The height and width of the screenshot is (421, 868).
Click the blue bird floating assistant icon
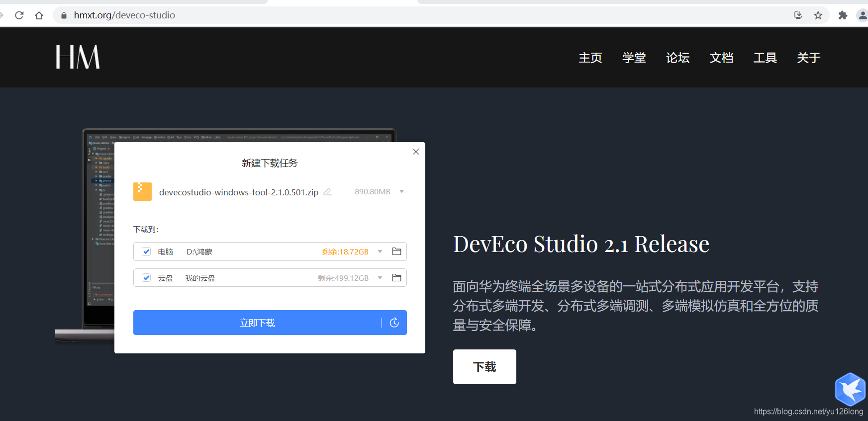[851, 389]
